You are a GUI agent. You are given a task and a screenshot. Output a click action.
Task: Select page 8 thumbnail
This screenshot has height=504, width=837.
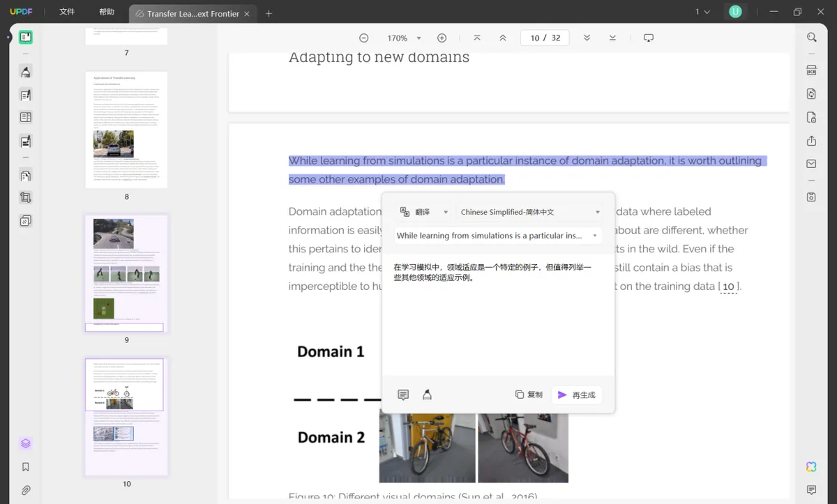[126, 130]
